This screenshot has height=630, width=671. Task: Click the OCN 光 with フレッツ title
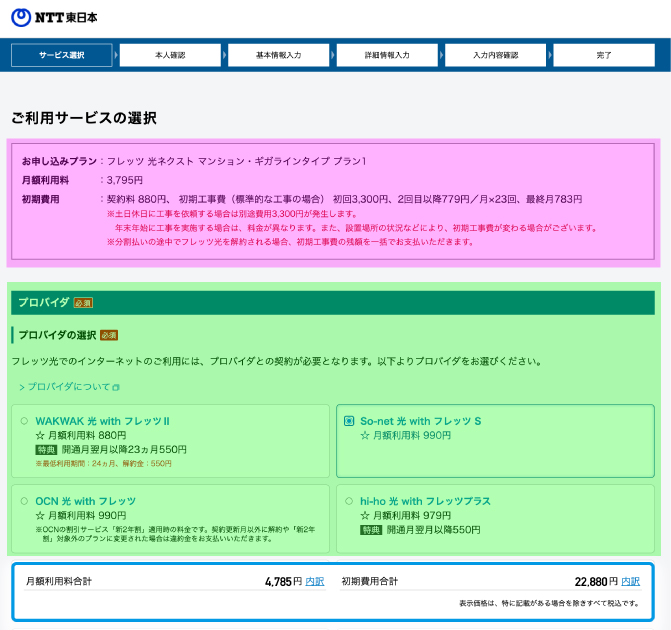(86, 501)
